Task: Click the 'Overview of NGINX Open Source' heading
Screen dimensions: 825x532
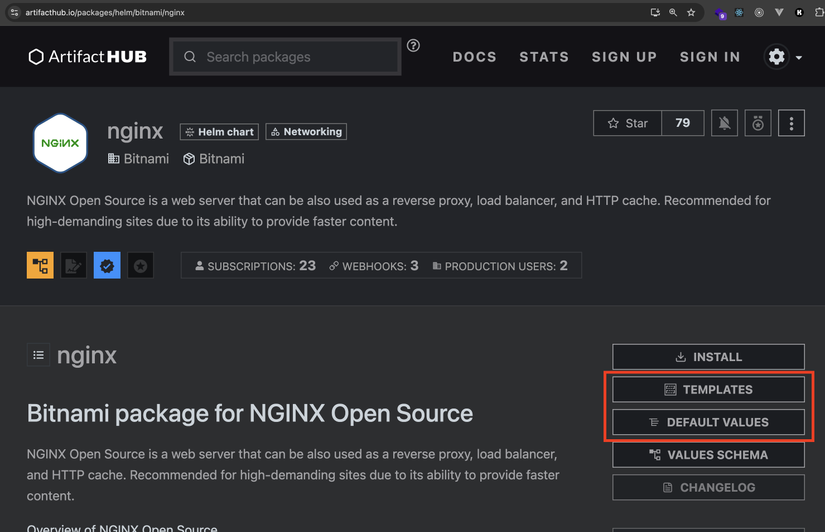Action: 122,528
